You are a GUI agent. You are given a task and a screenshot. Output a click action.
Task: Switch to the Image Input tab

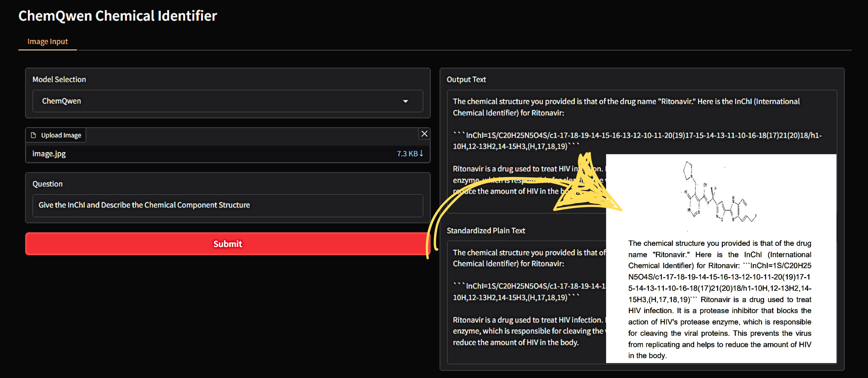click(48, 41)
